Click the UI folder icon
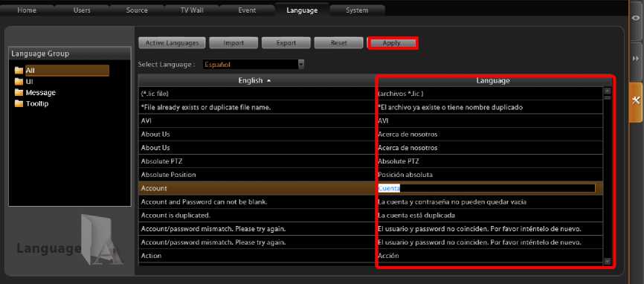 point(19,82)
